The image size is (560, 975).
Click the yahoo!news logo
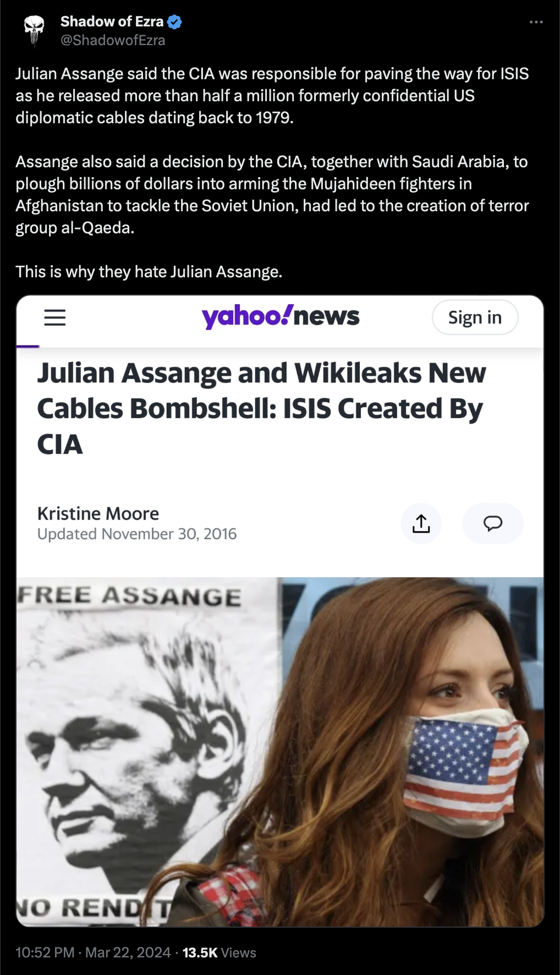pyautogui.click(x=281, y=316)
